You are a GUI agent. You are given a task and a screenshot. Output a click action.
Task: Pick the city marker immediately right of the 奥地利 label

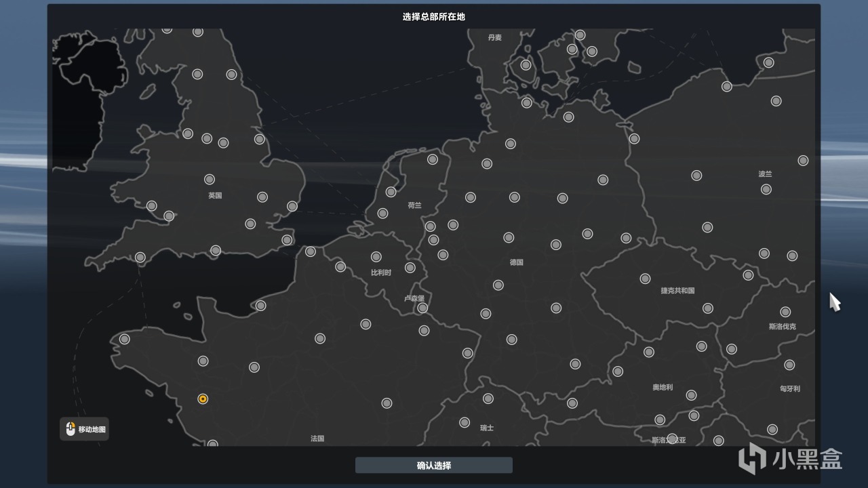691,395
